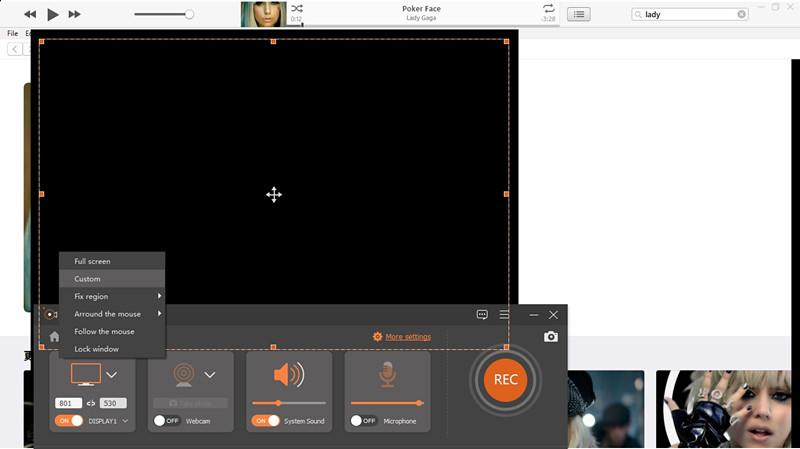The width and height of the screenshot is (800, 449).
Task: Click the aspect ratio link icon
Action: click(91, 403)
